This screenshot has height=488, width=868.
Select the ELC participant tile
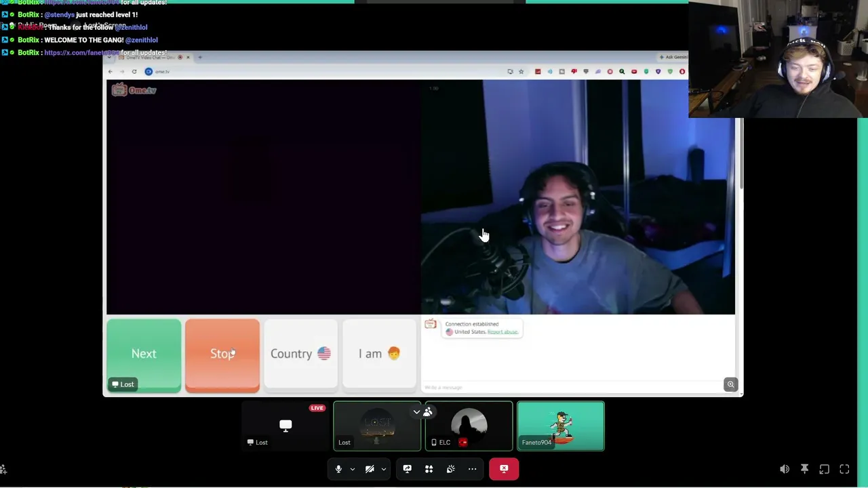pos(469,426)
